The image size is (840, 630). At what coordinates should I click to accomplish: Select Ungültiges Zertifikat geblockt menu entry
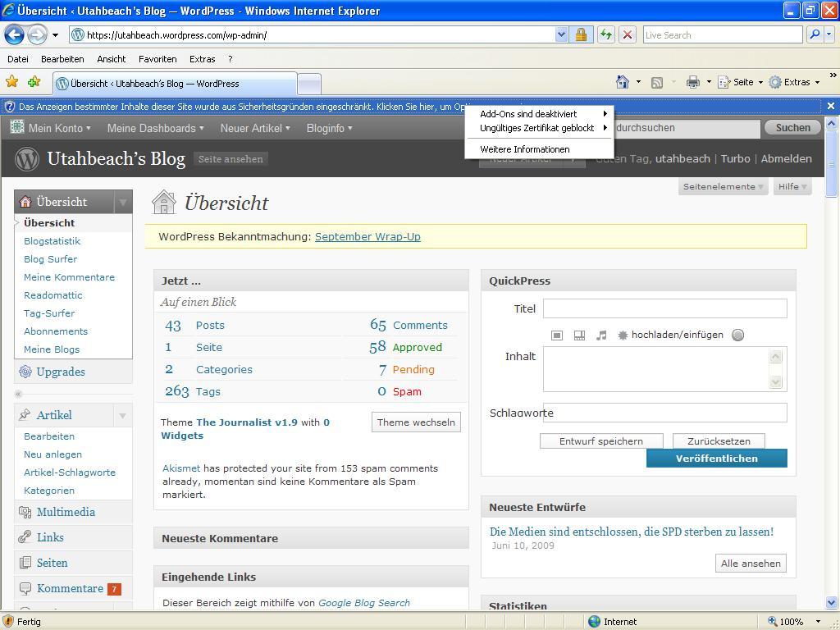point(539,128)
